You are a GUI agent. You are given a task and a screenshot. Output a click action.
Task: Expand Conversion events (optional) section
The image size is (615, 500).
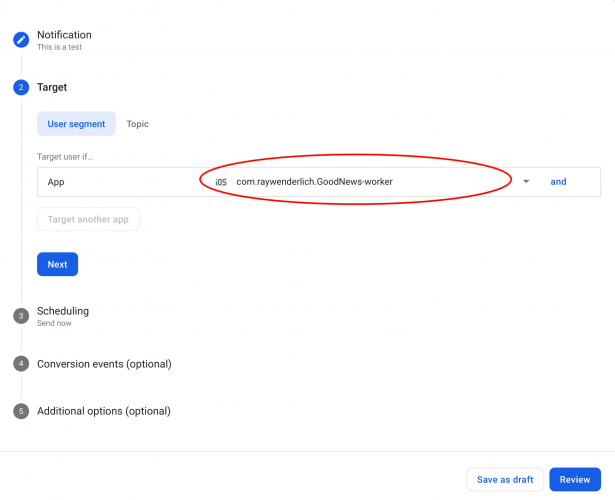pyautogui.click(x=104, y=364)
